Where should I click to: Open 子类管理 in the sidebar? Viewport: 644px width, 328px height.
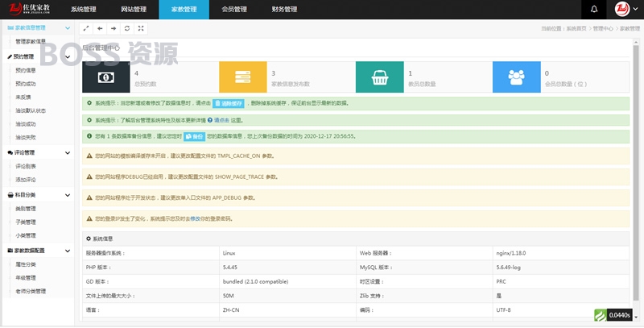click(x=26, y=222)
